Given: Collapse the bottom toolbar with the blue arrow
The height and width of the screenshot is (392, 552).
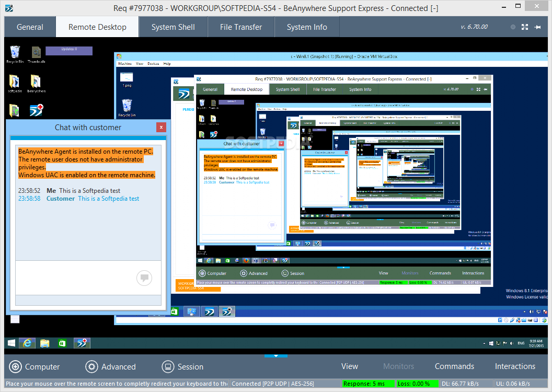Looking at the screenshot, I should [x=275, y=356].
